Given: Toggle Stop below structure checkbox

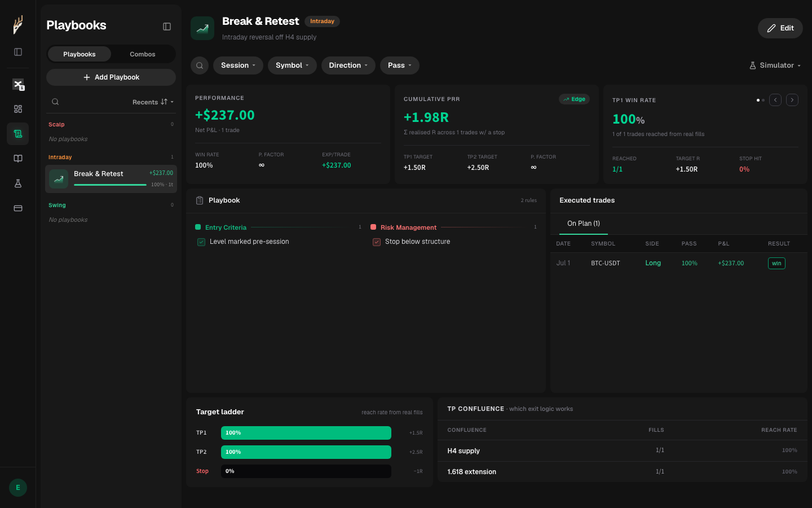Looking at the screenshot, I should (377, 242).
